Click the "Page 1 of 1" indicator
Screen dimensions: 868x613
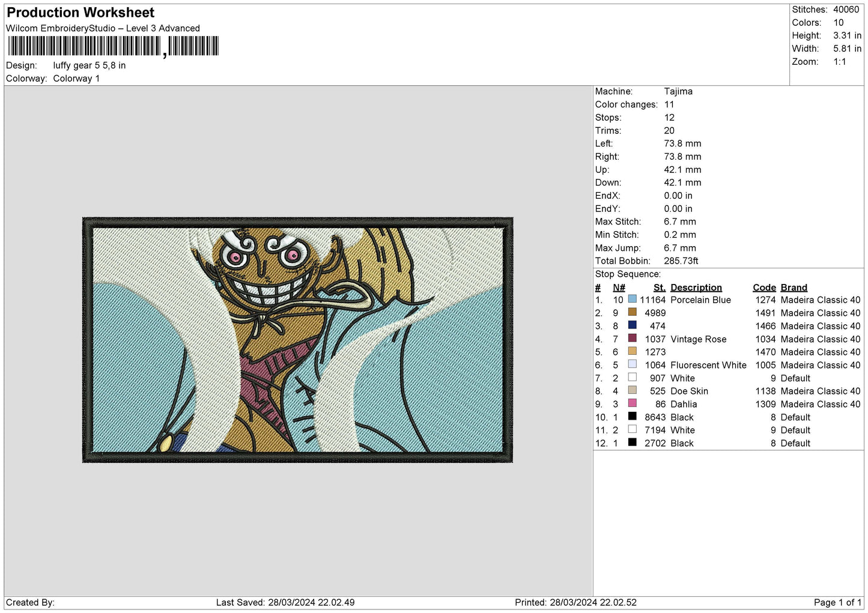838,603
